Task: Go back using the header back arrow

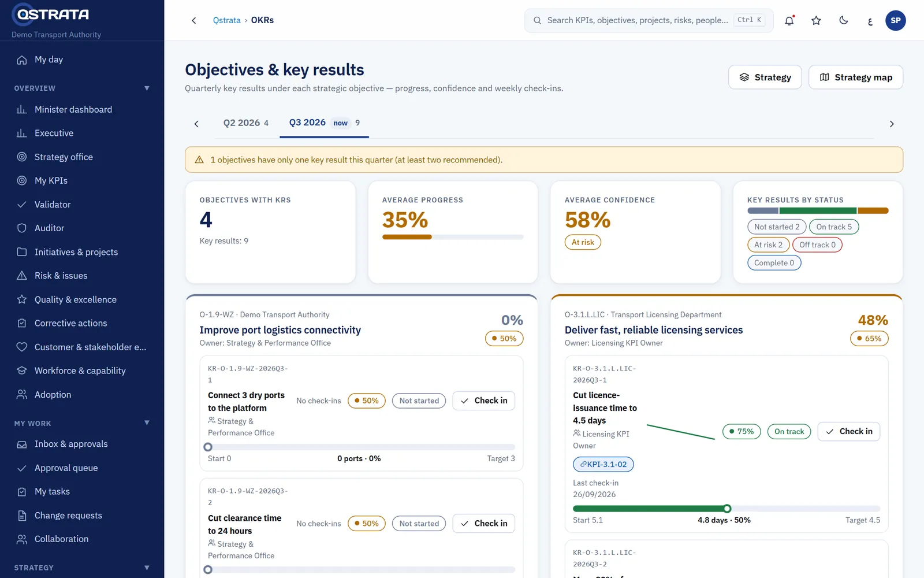Action: click(194, 20)
